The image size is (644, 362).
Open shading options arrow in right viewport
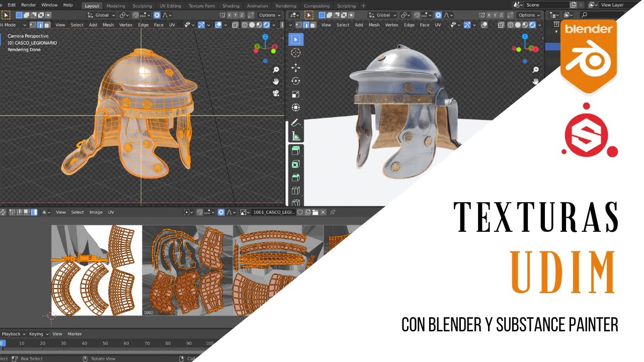[x=540, y=25]
